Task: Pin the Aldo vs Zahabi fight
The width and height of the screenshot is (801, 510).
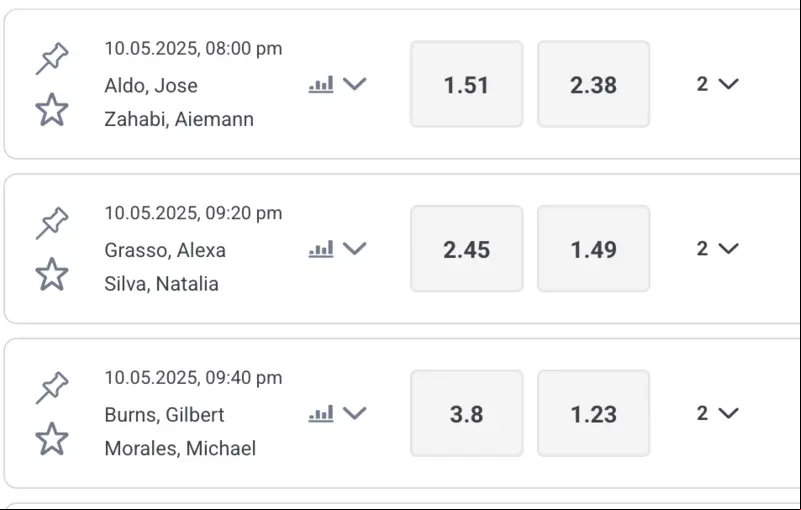Action: coord(52,58)
